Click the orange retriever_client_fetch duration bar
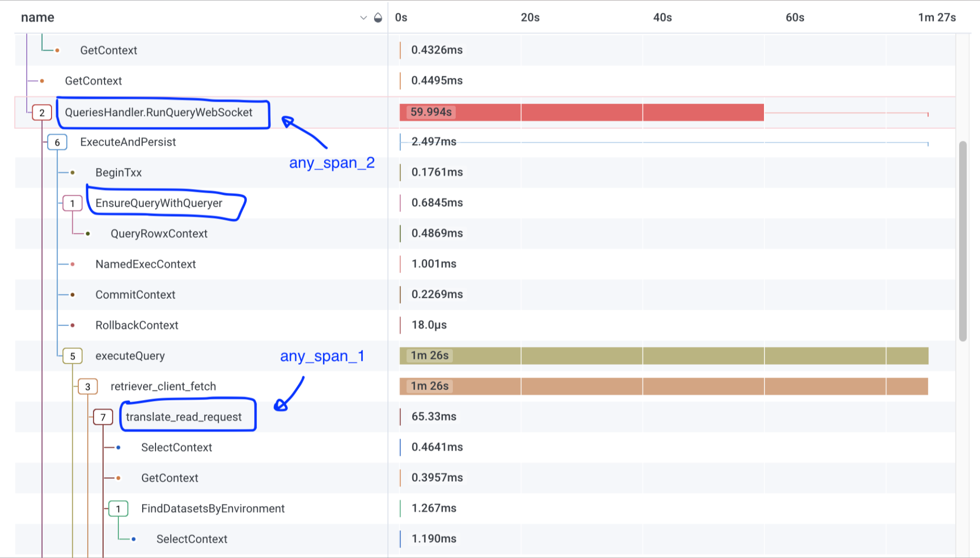Screen dimensions: 980x558 [664, 387]
